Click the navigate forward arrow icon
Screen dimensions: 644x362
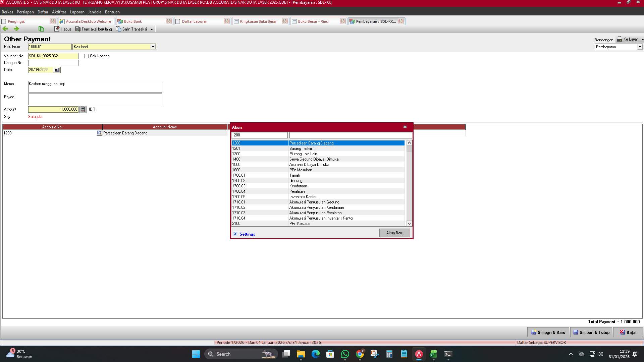click(x=16, y=29)
